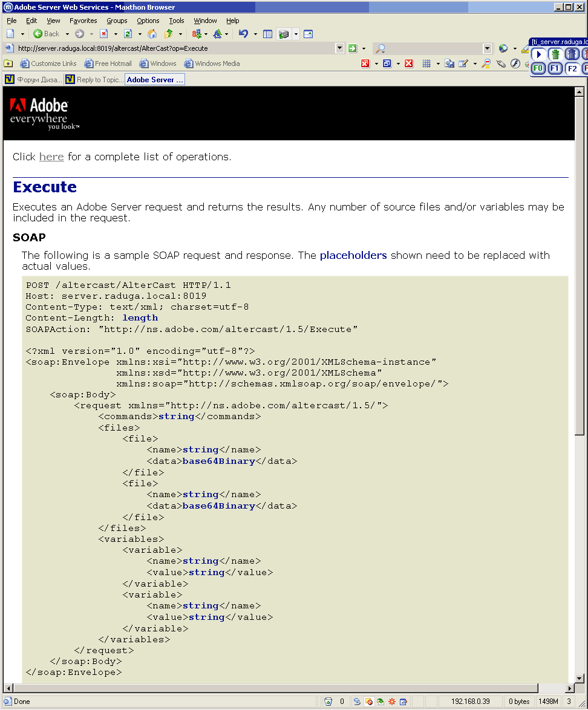Expand the Back button history dropdown
Image resolution: width=588 pixels, height=710 pixels.
coord(68,34)
